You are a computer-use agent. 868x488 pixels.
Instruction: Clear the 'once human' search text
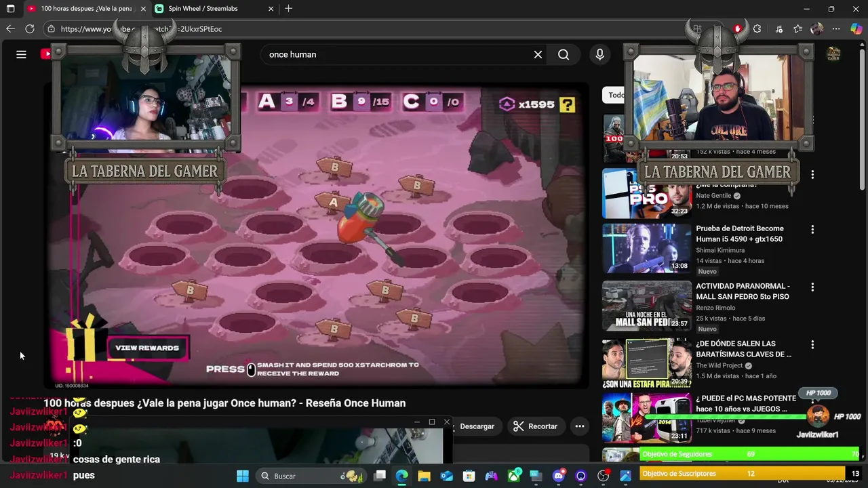tap(538, 54)
